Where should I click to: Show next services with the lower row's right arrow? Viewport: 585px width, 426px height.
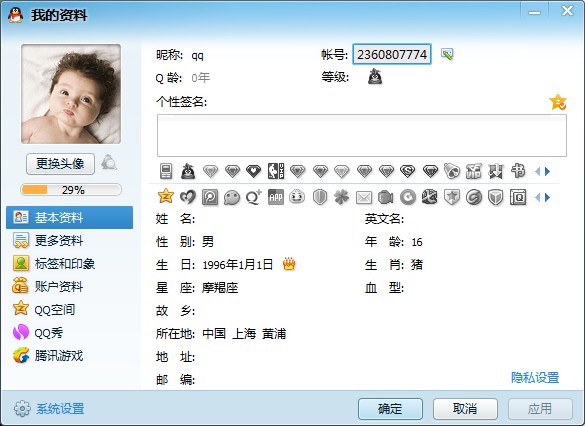point(547,197)
